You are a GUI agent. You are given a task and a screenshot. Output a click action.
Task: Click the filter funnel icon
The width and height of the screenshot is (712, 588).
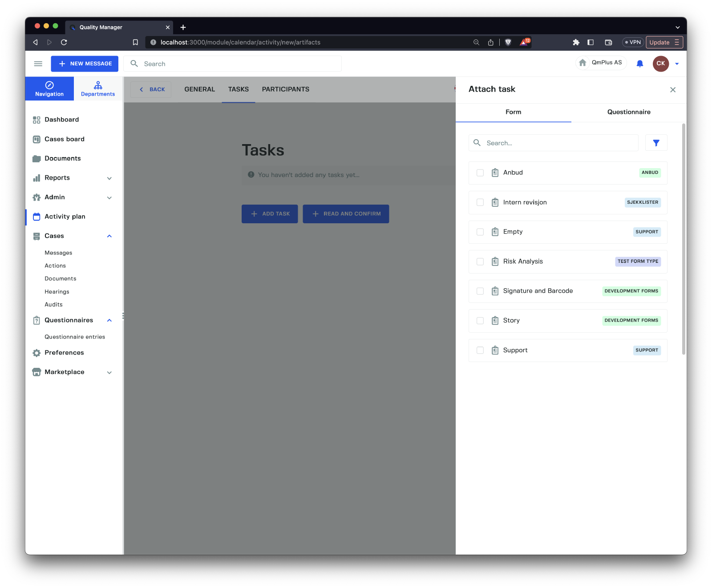(656, 143)
